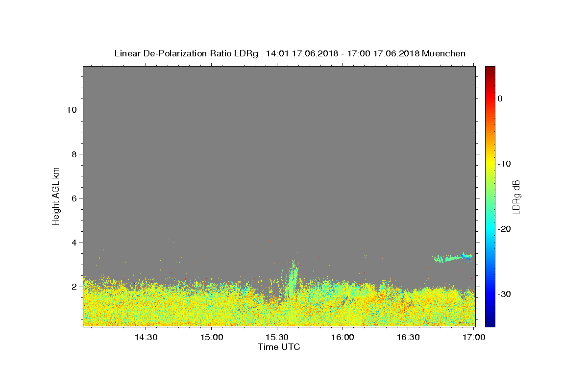Click the height tick label 2
This screenshot has height=392, width=588.
click(73, 287)
